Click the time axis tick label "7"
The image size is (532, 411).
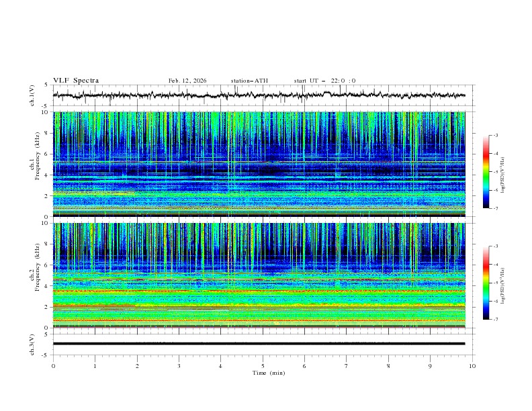[347, 366]
